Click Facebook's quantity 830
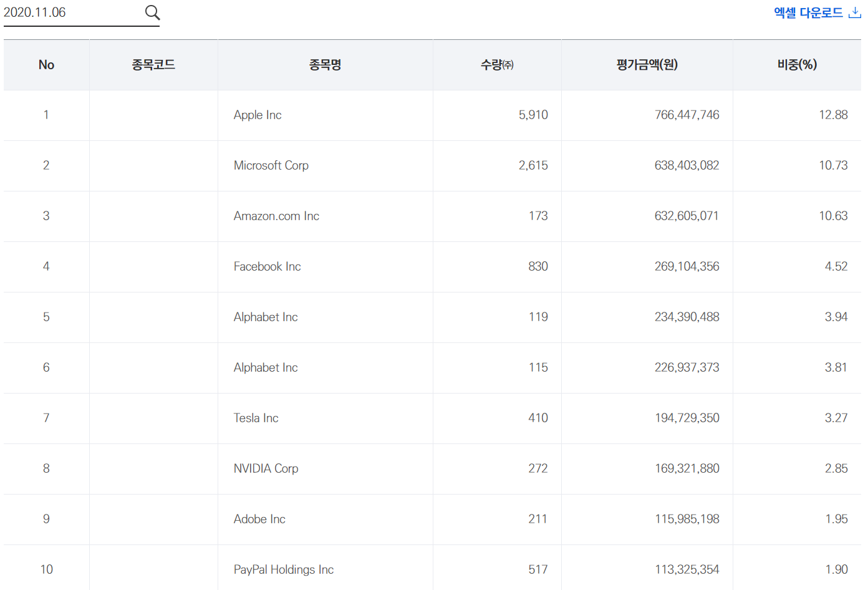 click(x=538, y=266)
